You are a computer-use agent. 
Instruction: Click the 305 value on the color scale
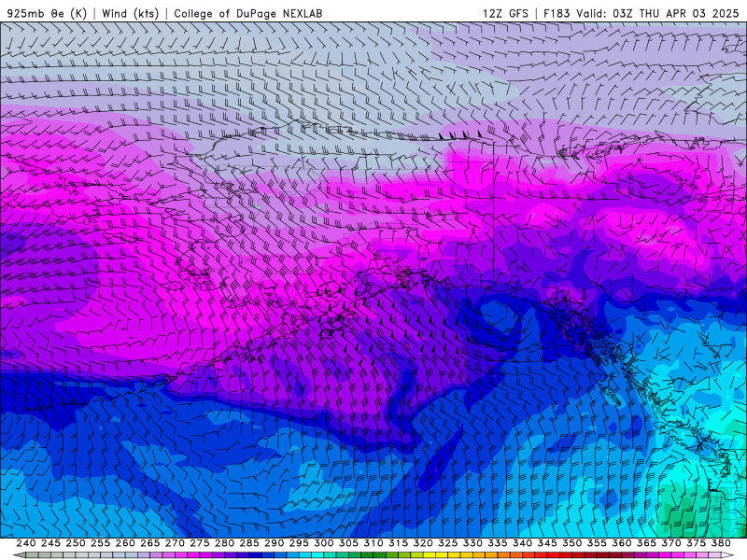[x=348, y=543]
